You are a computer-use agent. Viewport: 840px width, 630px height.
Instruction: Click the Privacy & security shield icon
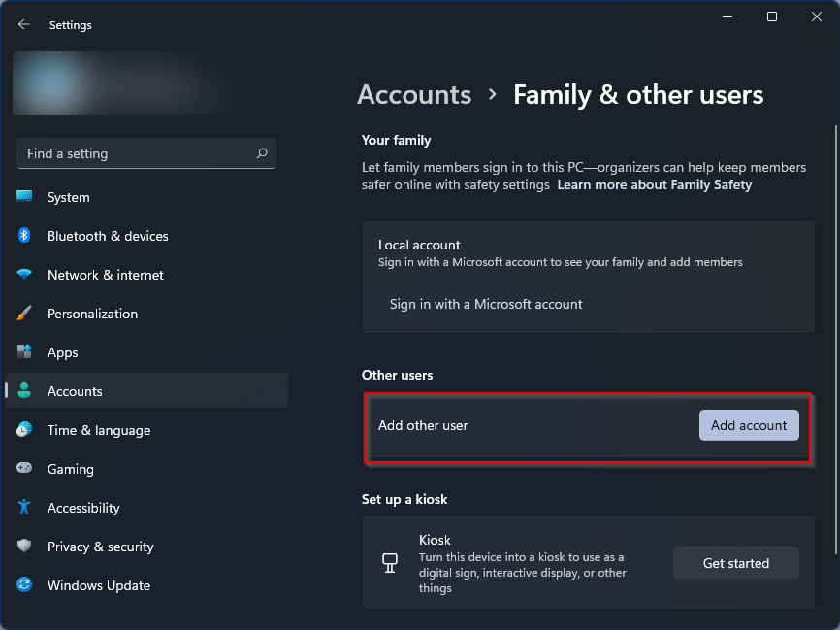[x=24, y=547]
